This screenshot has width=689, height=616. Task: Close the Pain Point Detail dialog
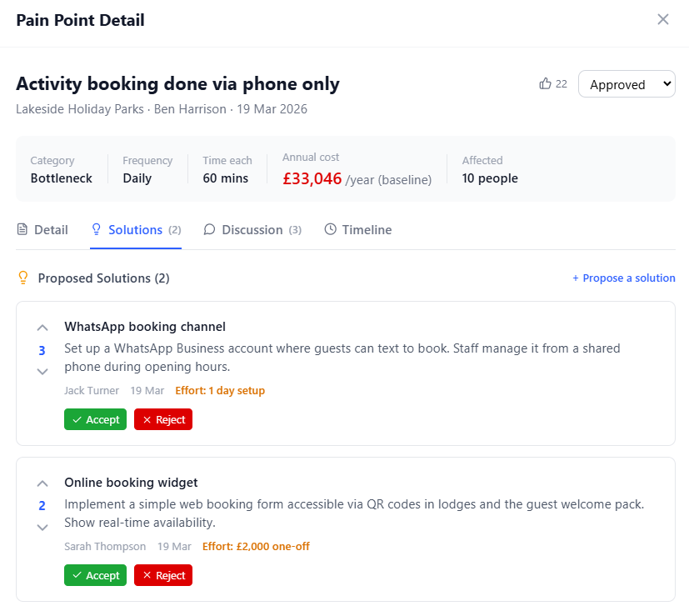663,19
